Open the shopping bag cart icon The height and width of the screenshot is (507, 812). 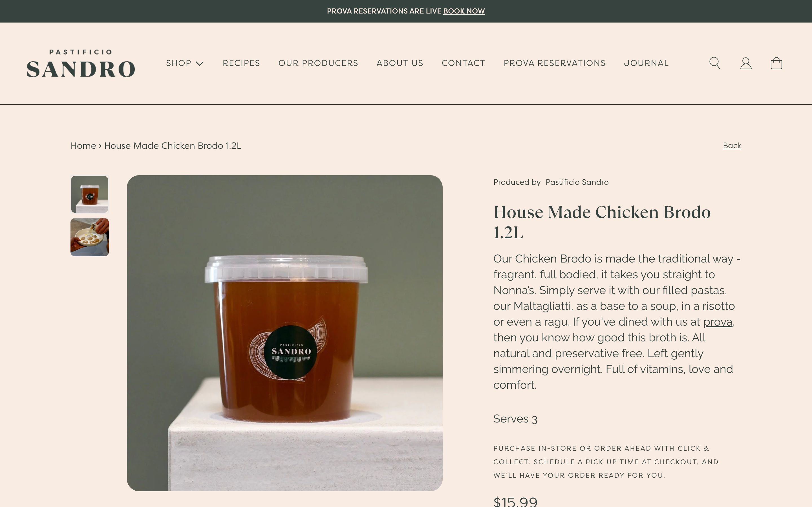pos(776,63)
